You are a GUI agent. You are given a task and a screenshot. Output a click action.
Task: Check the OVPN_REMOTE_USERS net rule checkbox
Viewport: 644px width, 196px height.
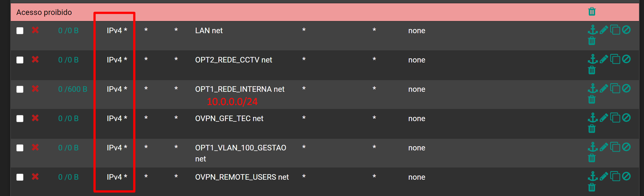(20, 177)
